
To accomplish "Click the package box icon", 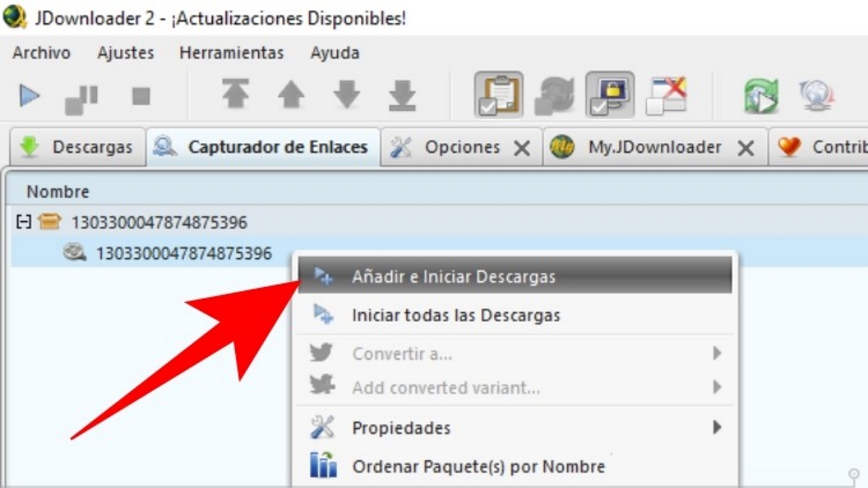I will click(48, 222).
